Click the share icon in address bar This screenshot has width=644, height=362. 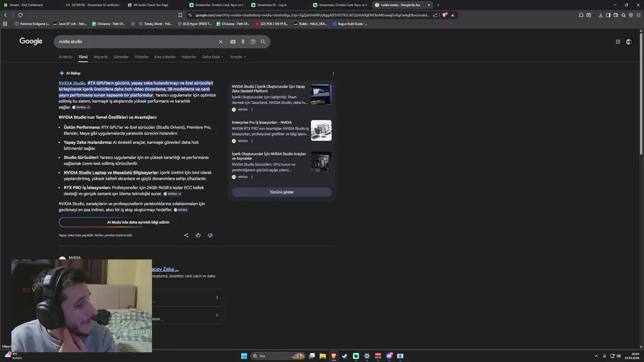(x=435, y=15)
